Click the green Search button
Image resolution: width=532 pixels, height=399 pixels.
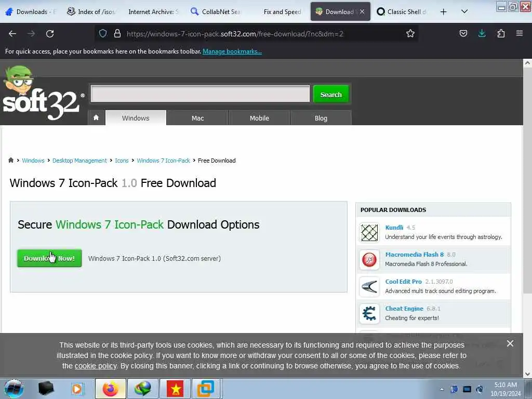click(331, 95)
